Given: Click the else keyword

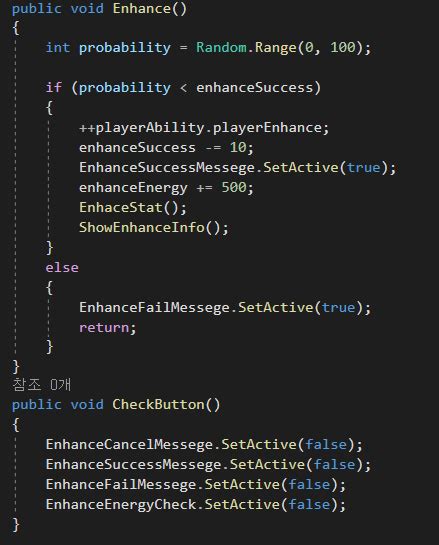Looking at the screenshot, I should [x=62, y=268].
